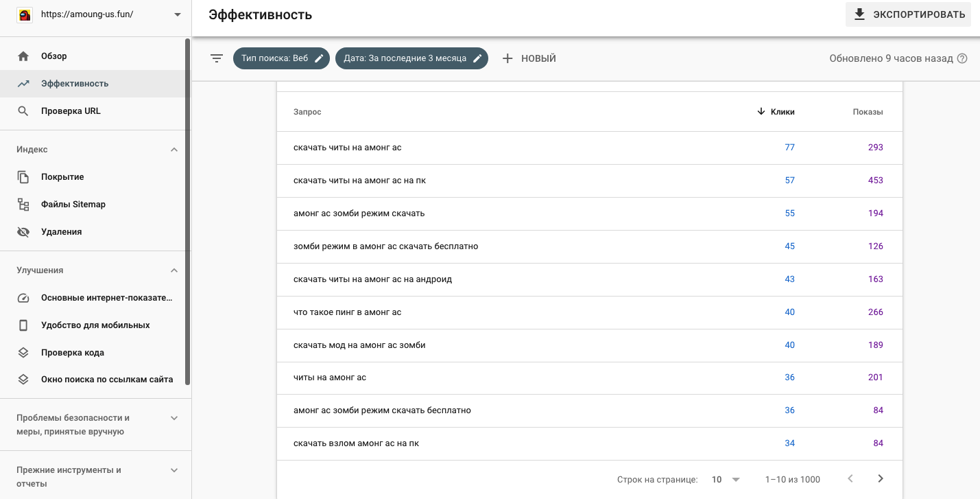The height and width of the screenshot is (499, 980).
Task: Click the Проверка кода layers icon
Action: coord(23,353)
